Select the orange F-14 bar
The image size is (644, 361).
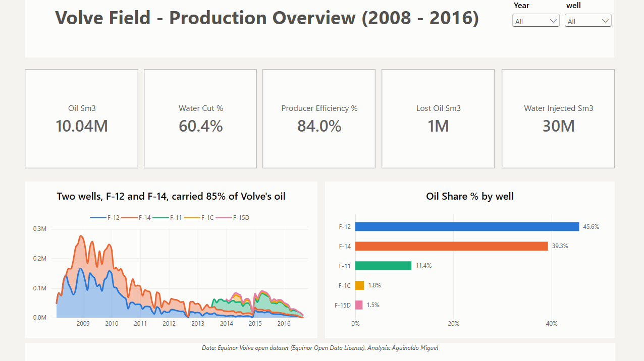452,246
